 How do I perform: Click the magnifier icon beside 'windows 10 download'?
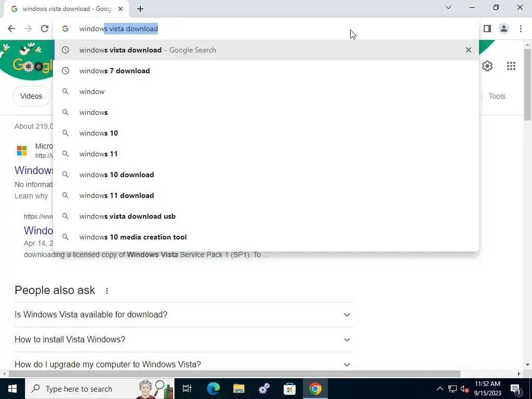click(65, 175)
